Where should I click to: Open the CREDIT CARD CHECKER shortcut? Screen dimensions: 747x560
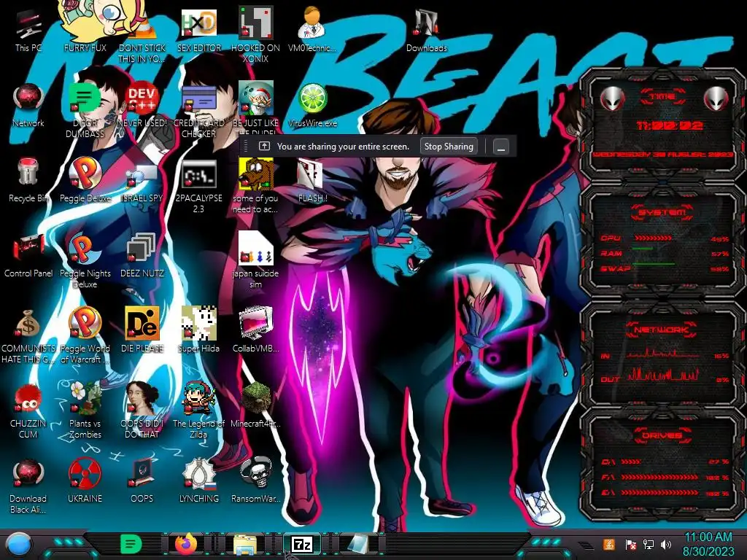199,110
